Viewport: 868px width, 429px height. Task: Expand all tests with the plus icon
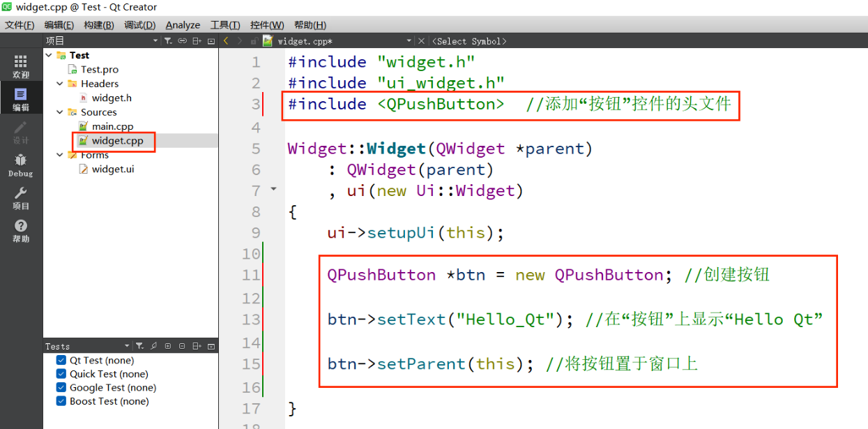tap(168, 346)
